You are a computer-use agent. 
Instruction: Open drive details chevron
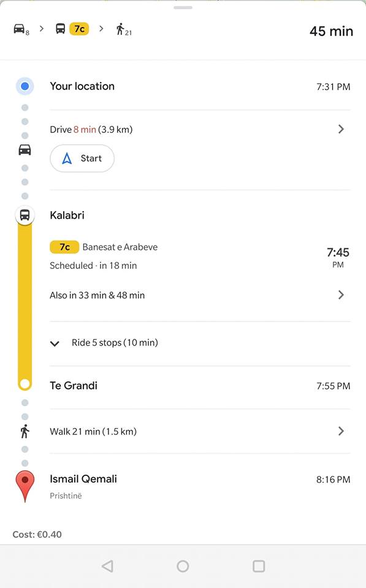(x=341, y=129)
